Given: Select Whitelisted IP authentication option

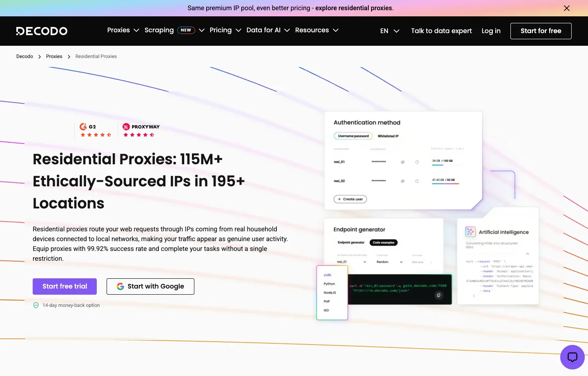Looking at the screenshot, I should tap(388, 136).
